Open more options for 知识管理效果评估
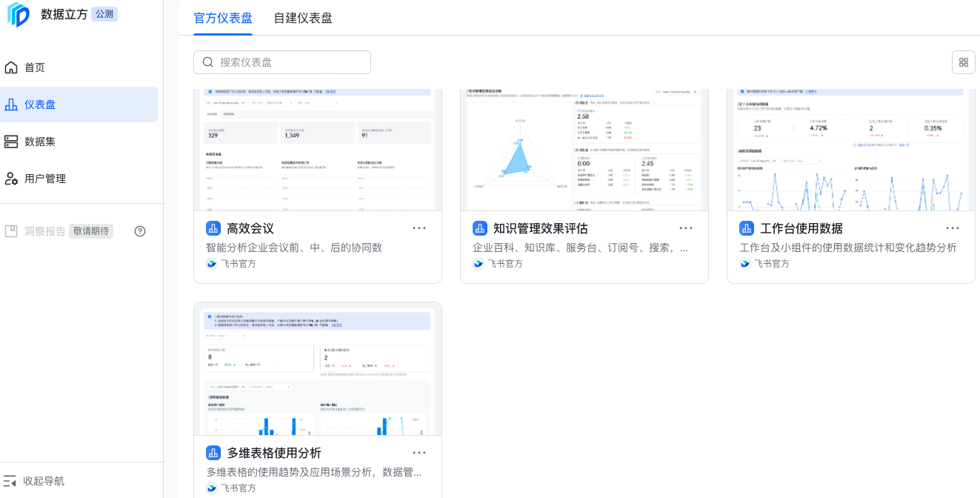Image resolution: width=980 pixels, height=498 pixels. (x=686, y=228)
